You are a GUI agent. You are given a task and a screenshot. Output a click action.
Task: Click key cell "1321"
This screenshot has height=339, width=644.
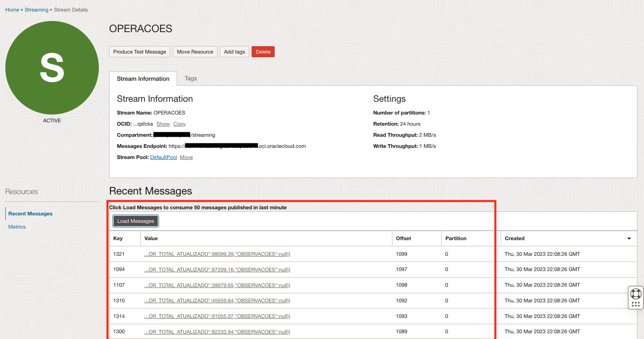tap(119, 254)
